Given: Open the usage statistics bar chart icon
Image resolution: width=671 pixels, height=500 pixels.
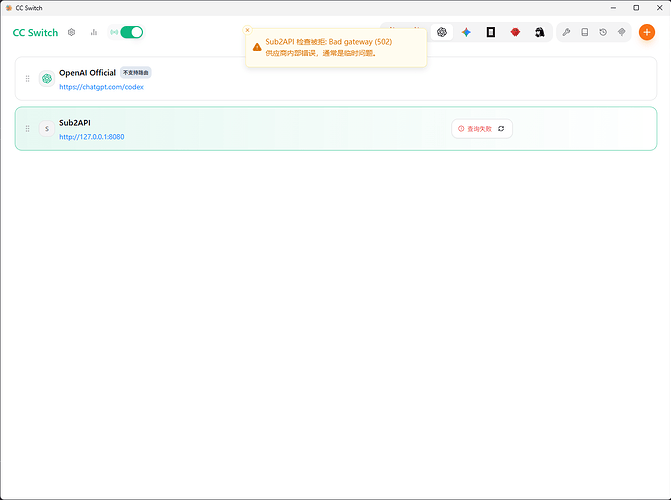Looking at the screenshot, I should pos(94,32).
